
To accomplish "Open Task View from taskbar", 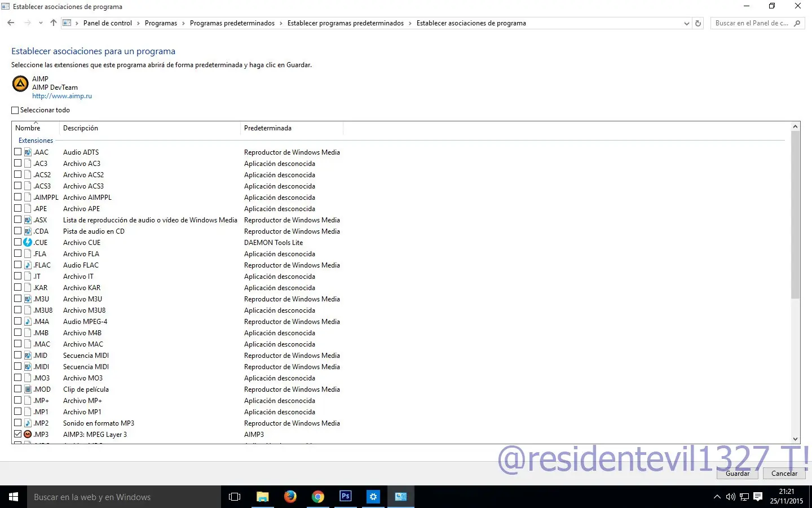I will click(235, 497).
